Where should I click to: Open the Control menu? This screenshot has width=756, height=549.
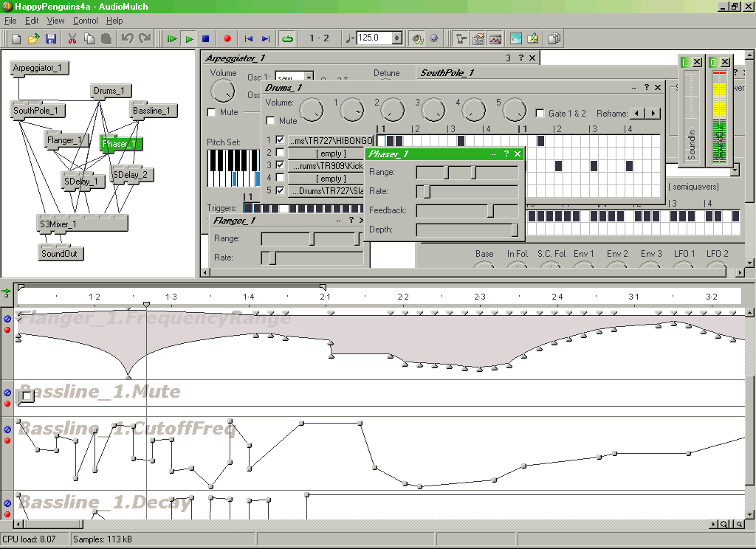coord(85,21)
